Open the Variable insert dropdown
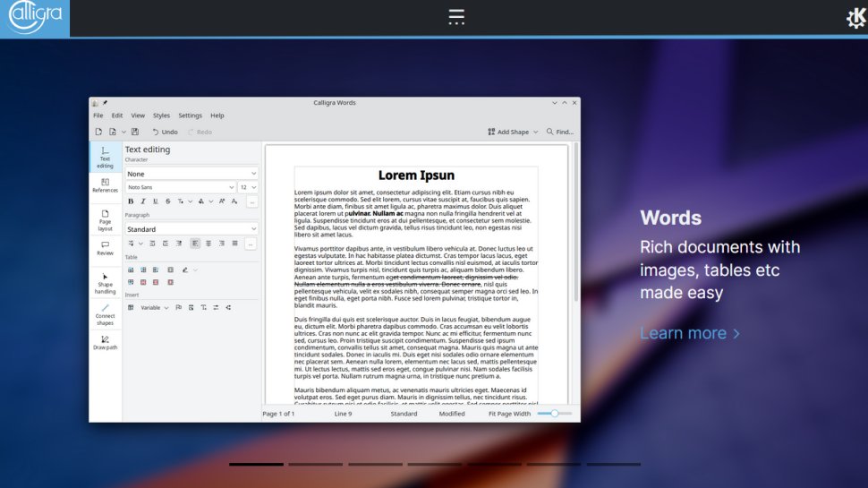Image resolution: width=868 pixels, height=488 pixels. pos(154,307)
